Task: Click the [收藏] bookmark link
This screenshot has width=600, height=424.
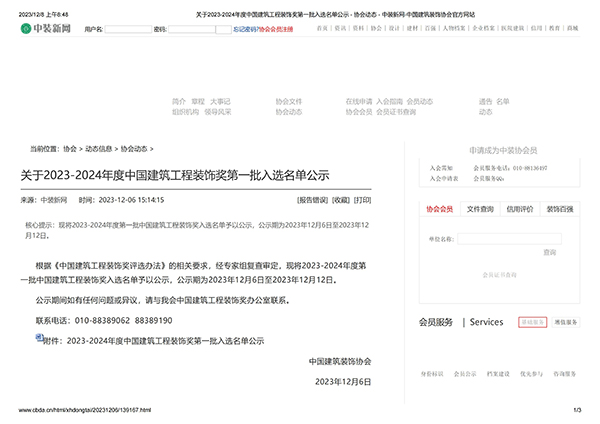Action: point(341,200)
